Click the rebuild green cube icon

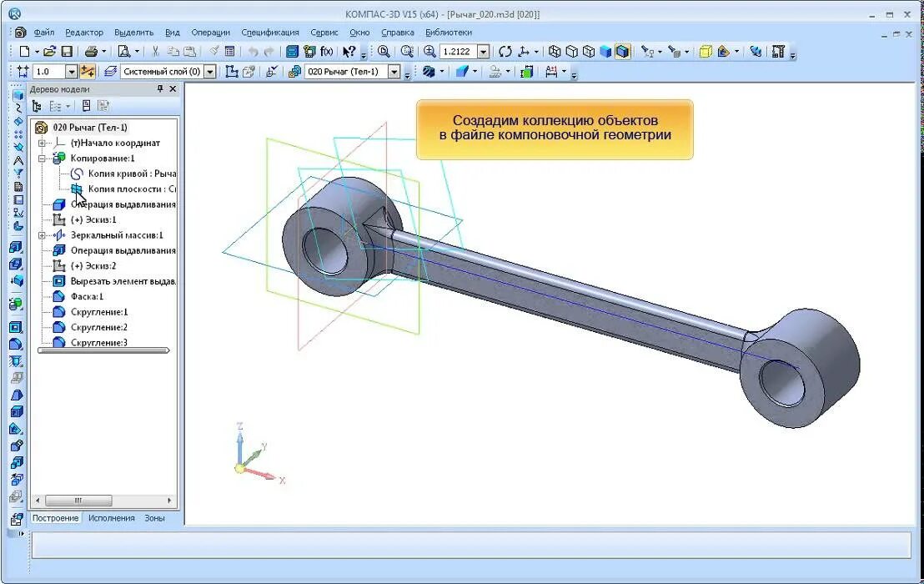click(x=527, y=71)
